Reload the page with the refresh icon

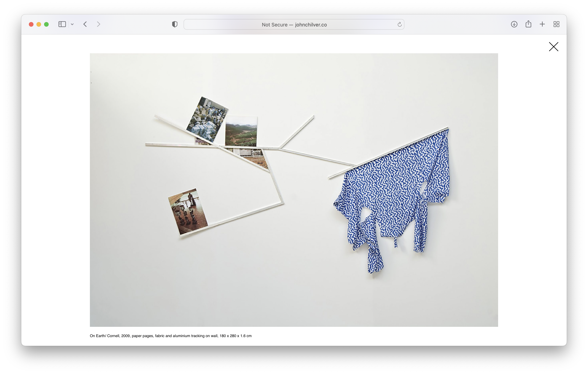[x=399, y=24]
